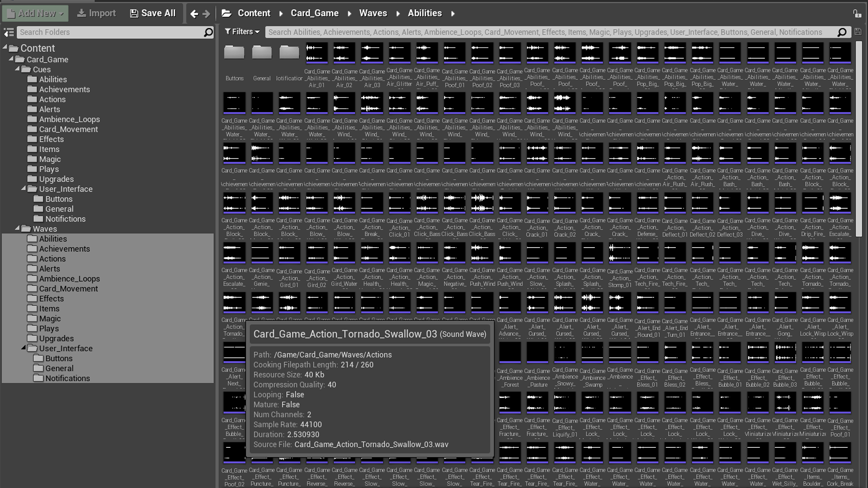Viewport: 868px width, 488px height.
Task: Toggle the content browser lock icon
Action: click(x=858, y=14)
